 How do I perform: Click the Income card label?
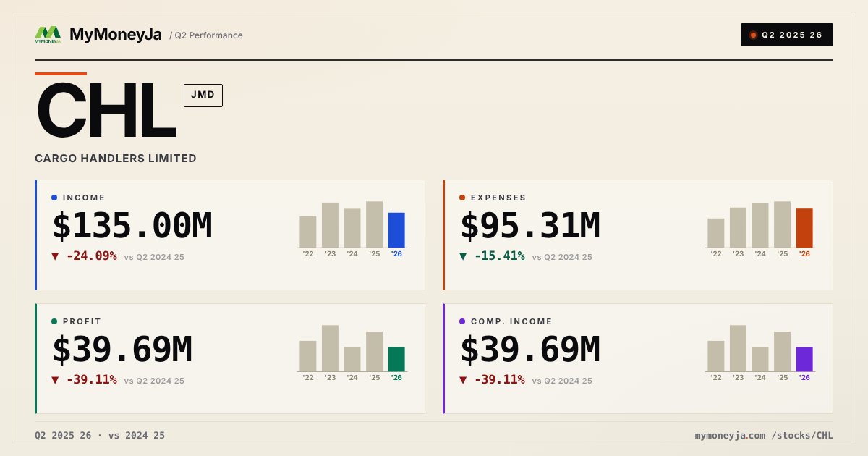(x=84, y=198)
